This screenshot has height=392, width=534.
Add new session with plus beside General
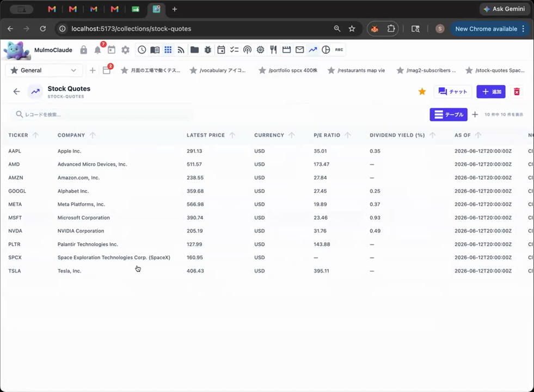[x=93, y=70]
